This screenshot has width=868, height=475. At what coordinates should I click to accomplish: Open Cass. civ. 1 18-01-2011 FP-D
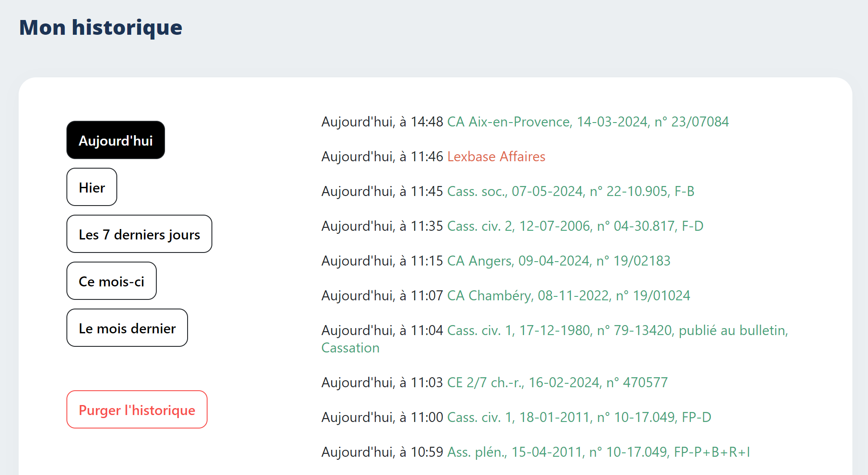pyautogui.click(x=579, y=417)
